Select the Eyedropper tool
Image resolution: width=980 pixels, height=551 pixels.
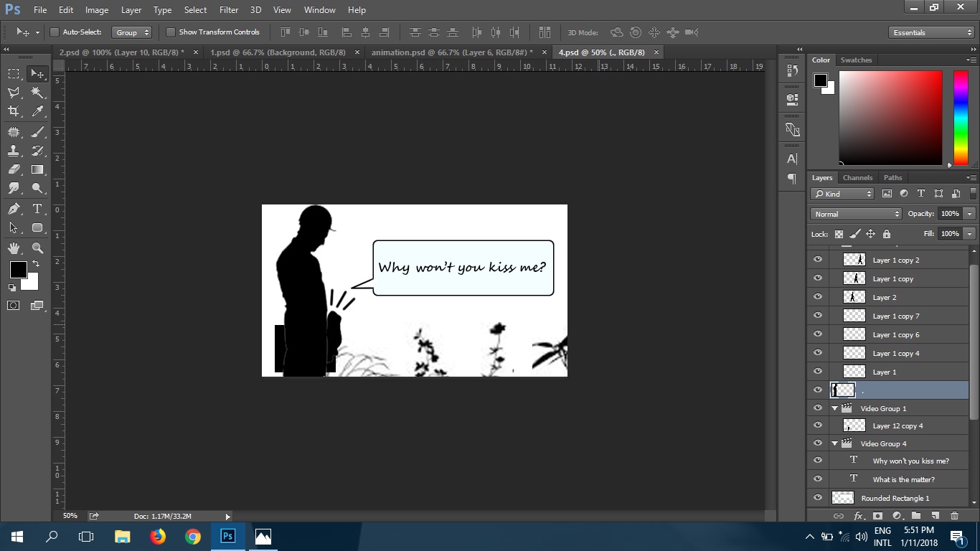37,111
